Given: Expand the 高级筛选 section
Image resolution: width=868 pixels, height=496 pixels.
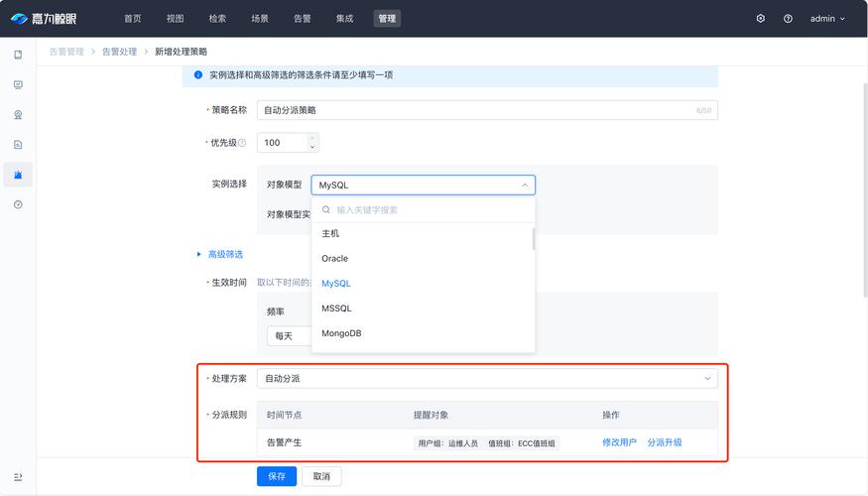Looking at the screenshot, I should 220,254.
